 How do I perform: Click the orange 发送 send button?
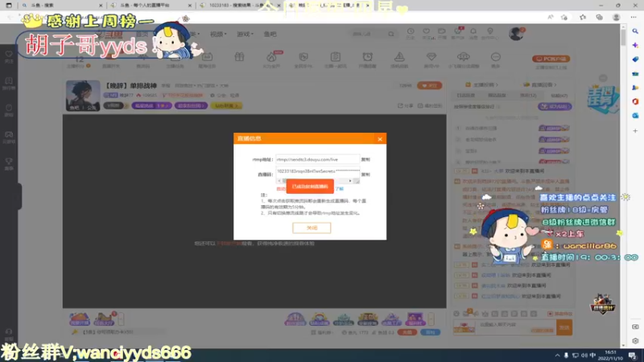(x=564, y=327)
